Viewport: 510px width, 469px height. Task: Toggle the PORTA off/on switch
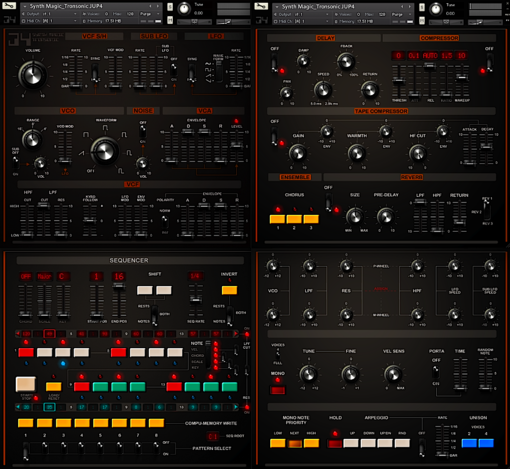pyautogui.click(x=436, y=371)
